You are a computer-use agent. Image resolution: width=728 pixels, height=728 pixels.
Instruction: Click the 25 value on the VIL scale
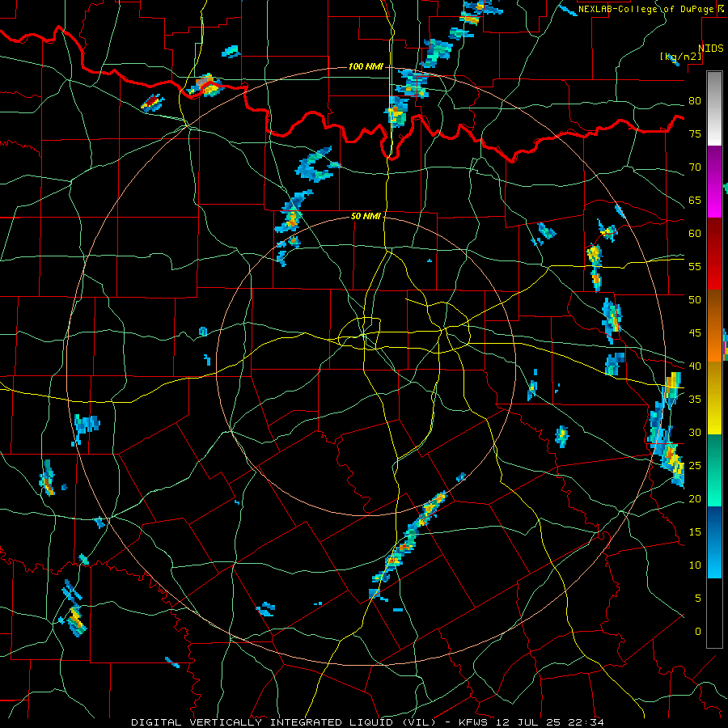coord(695,465)
